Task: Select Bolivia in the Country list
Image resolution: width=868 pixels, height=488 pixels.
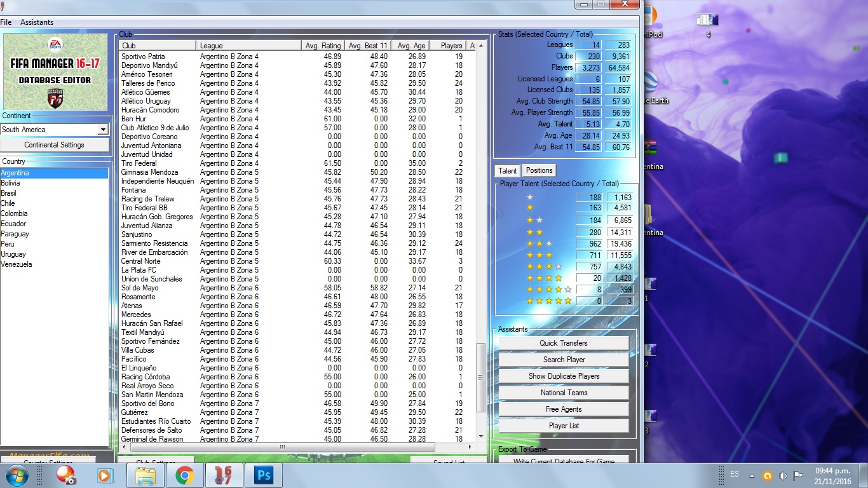Action: click(54, 183)
